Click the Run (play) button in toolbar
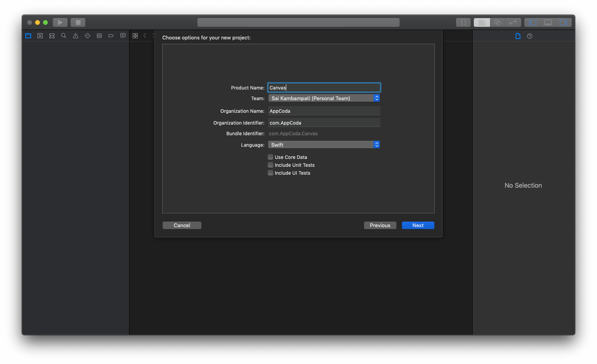 click(60, 22)
